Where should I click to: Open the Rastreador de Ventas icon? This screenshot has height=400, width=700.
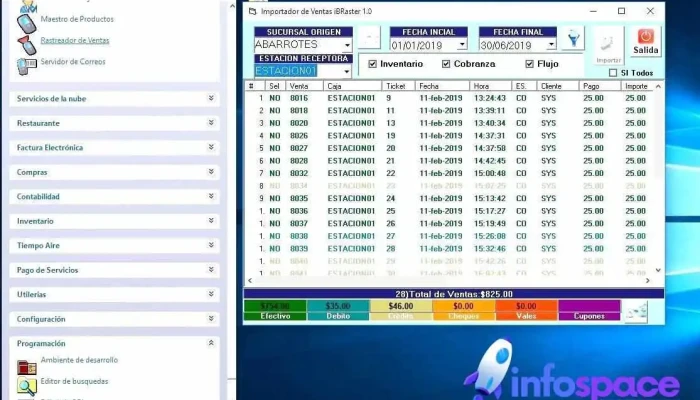coord(27,45)
